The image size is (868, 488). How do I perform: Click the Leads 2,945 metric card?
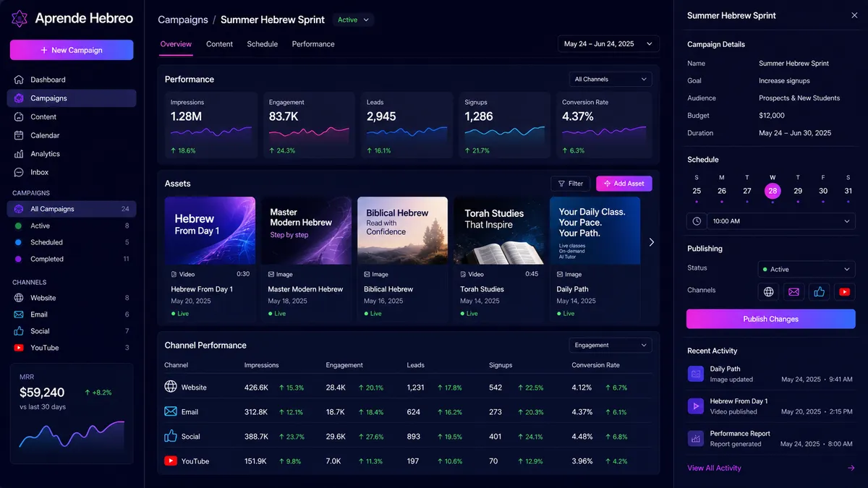click(407, 126)
